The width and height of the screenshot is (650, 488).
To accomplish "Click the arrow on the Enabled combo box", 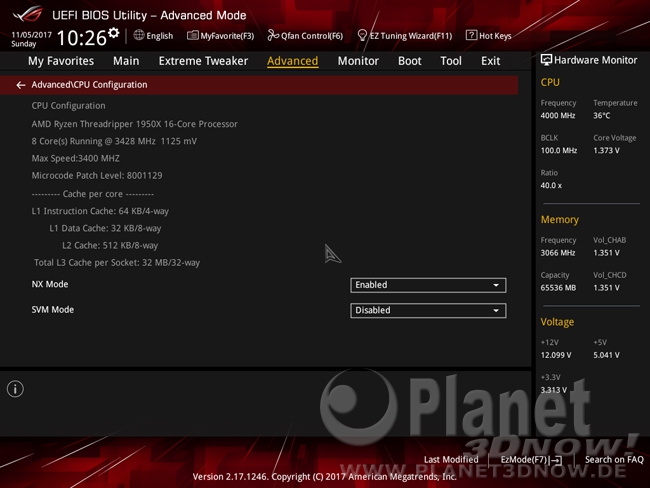I will [496, 285].
